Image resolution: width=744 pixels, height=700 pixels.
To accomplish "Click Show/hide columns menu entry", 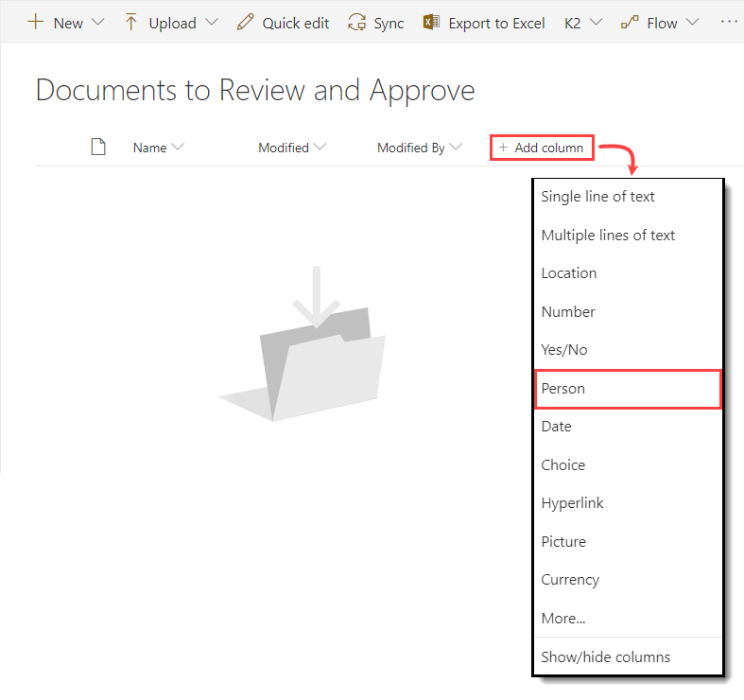I will (605, 656).
